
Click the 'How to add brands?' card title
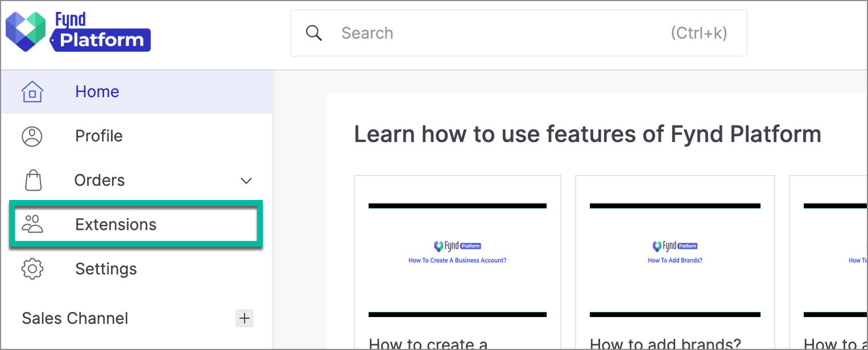click(x=666, y=343)
